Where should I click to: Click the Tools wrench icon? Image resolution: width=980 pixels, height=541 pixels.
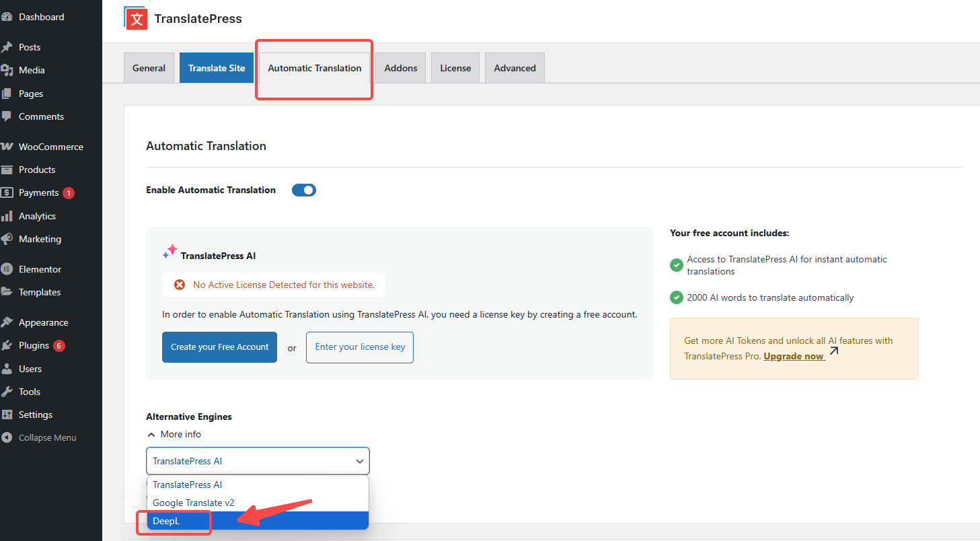tap(7, 392)
